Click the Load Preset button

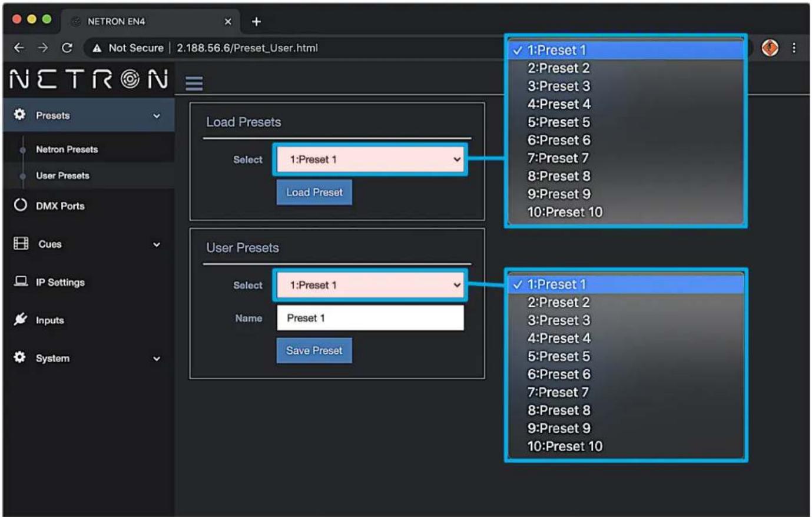[x=314, y=193]
